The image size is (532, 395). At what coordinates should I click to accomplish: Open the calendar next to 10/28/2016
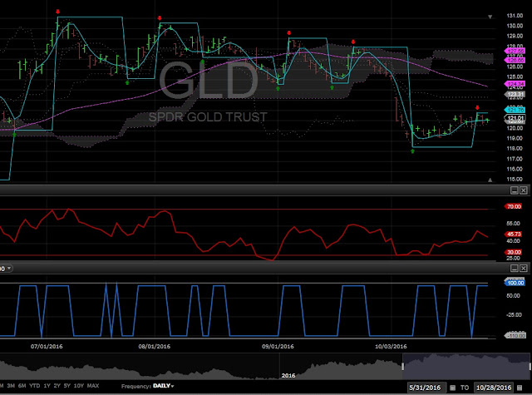pos(520,388)
